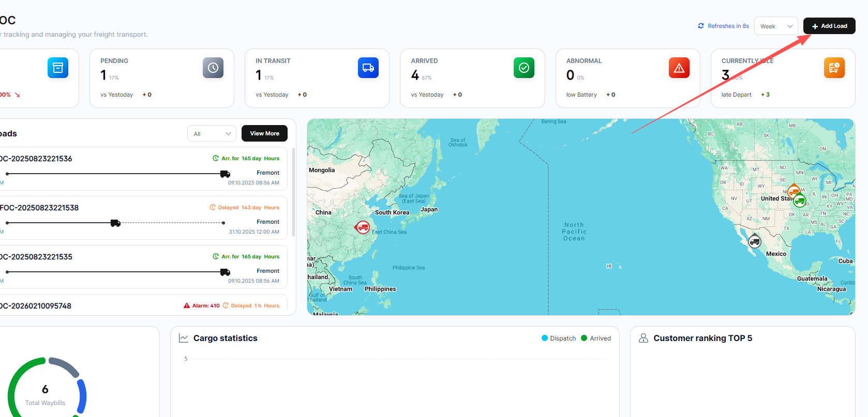Screen dimensions: 868x417
Task: Click the gray truck marker near Mexico
Action: [x=755, y=240]
